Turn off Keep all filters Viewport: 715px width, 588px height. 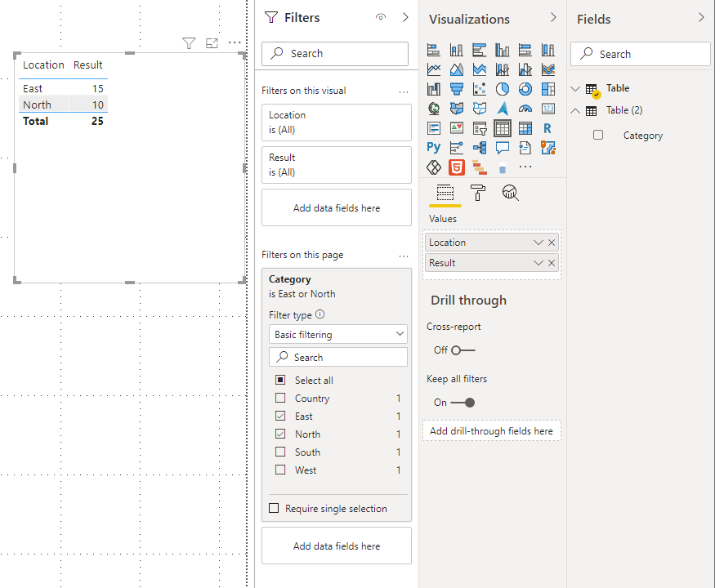tap(463, 403)
